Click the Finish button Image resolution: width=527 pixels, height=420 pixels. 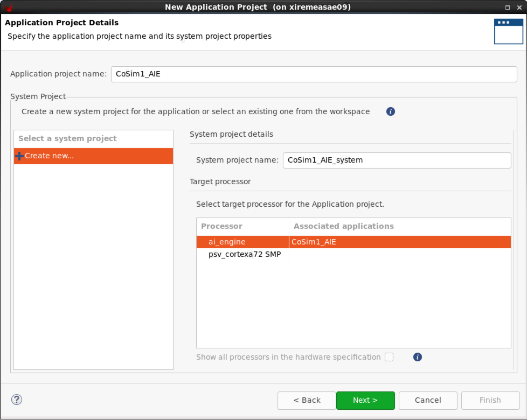pos(490,400)
